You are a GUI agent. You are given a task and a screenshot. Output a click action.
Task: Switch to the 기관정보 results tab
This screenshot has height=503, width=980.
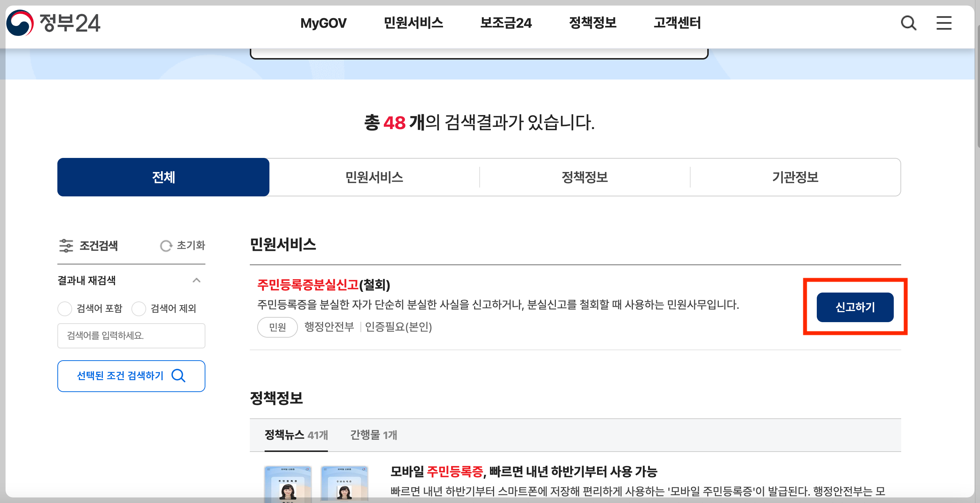point(797,177)
